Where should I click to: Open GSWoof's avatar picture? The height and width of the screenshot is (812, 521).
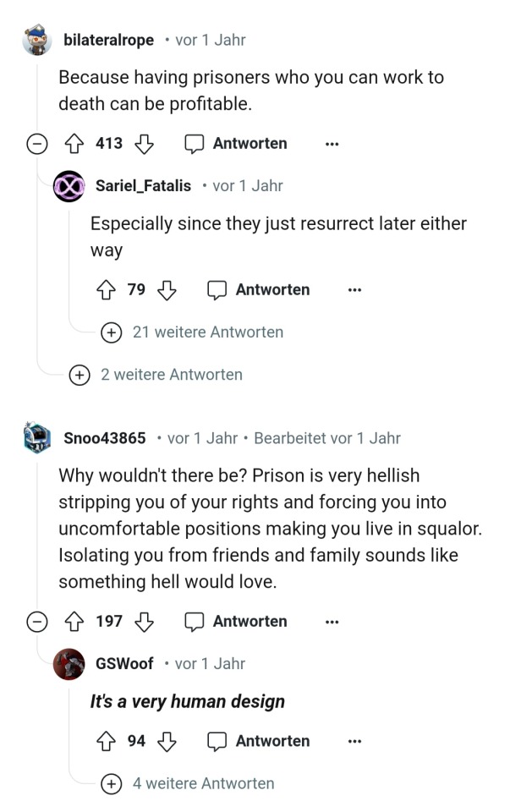(x=69, y=664)
